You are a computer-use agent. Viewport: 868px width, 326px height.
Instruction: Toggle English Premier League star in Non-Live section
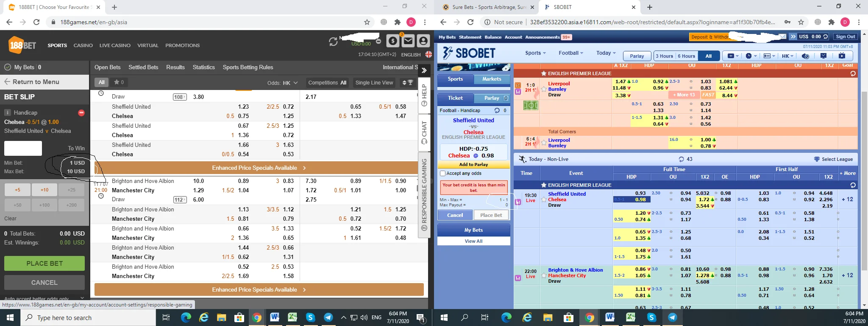pyautogui.click(x=544, y=185)
